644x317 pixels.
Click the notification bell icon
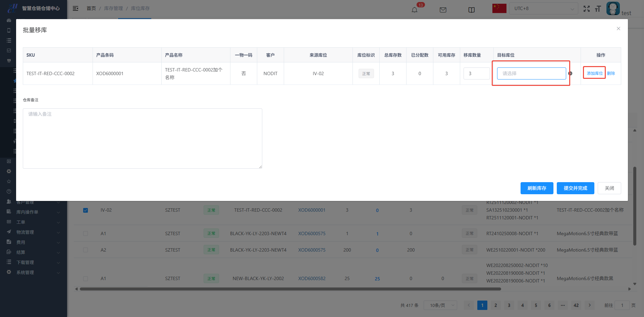click(415, 10)
